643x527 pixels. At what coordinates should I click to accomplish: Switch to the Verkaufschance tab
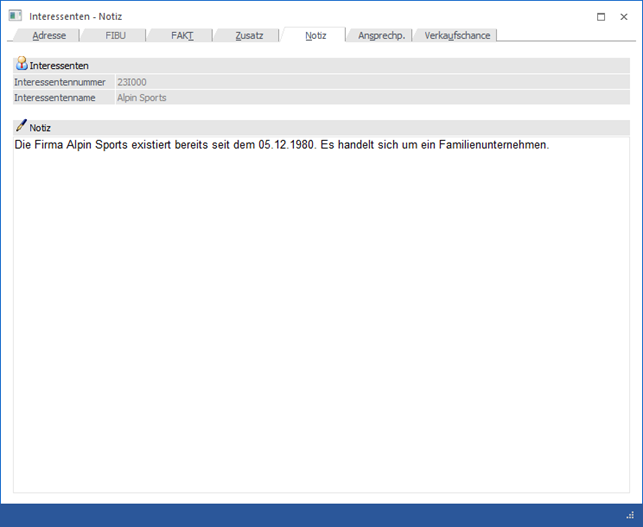coord(457,35)
